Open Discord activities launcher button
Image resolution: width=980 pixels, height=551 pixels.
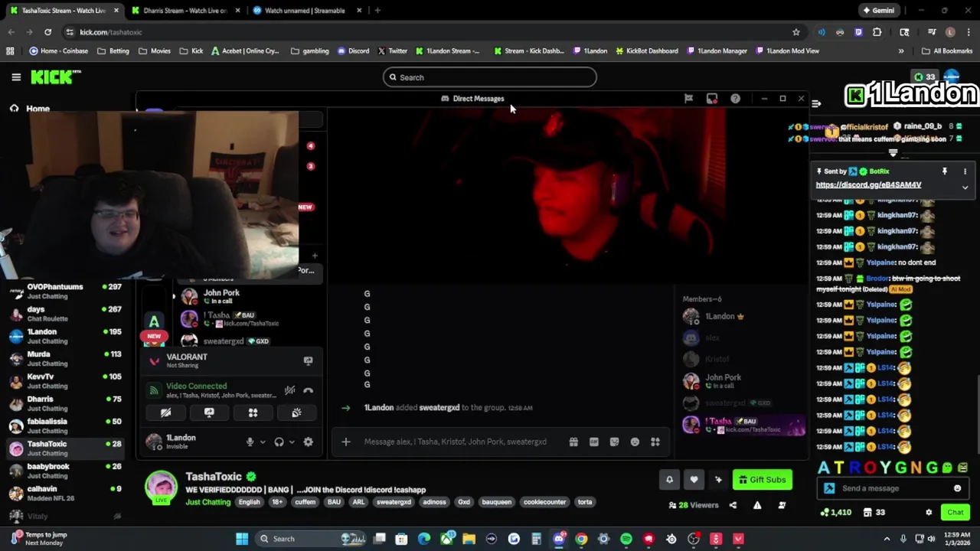pos(253,412)
